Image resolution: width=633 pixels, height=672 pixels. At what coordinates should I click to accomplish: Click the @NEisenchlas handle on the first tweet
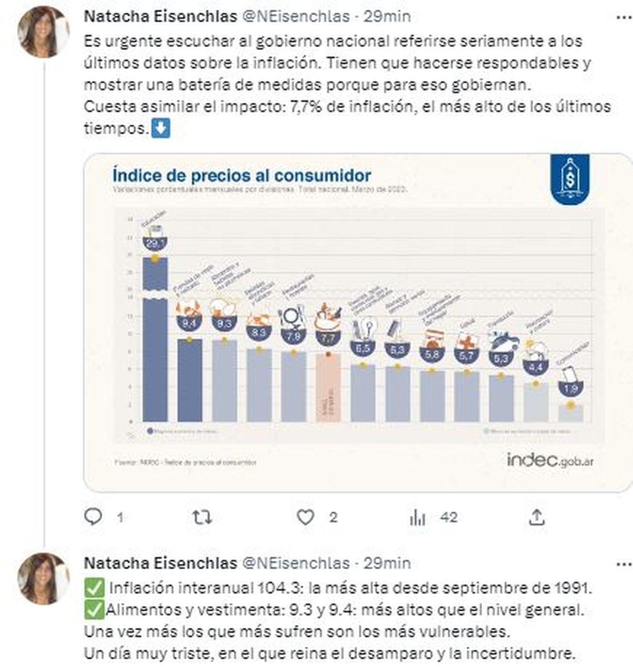(x=295, y=17)
